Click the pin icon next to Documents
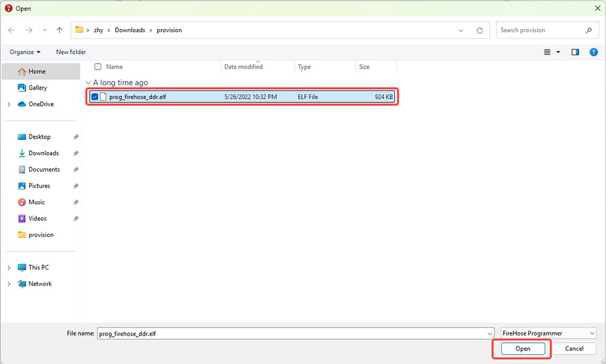The image size is (606, 364). click(76, 170)
